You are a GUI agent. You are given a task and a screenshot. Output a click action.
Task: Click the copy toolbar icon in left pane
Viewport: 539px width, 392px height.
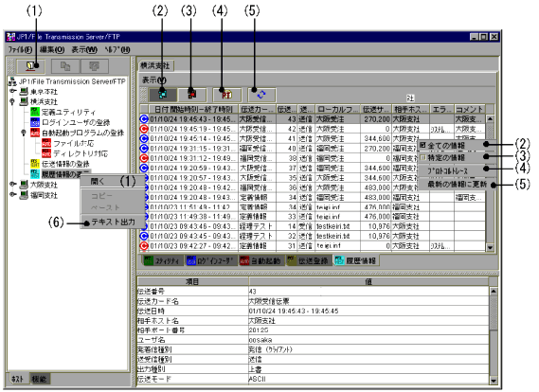click(65, 66)
